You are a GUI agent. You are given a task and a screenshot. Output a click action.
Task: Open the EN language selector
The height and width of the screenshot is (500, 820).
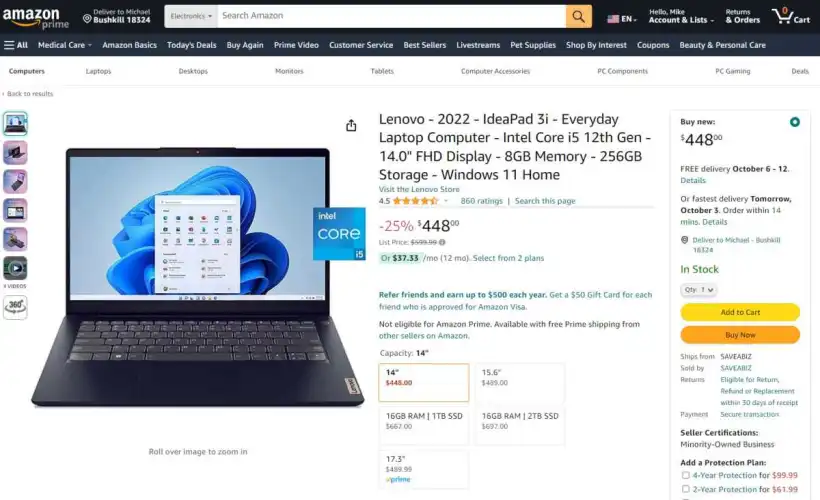click(x=622, y=19)
